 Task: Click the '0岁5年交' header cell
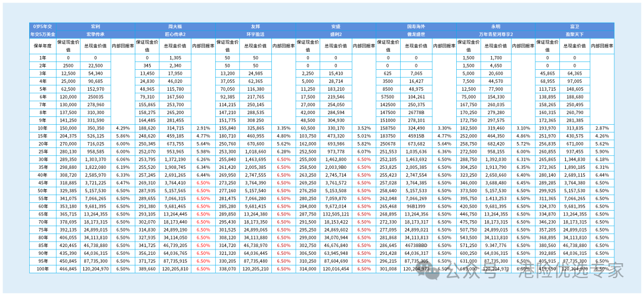click(42, 26)
